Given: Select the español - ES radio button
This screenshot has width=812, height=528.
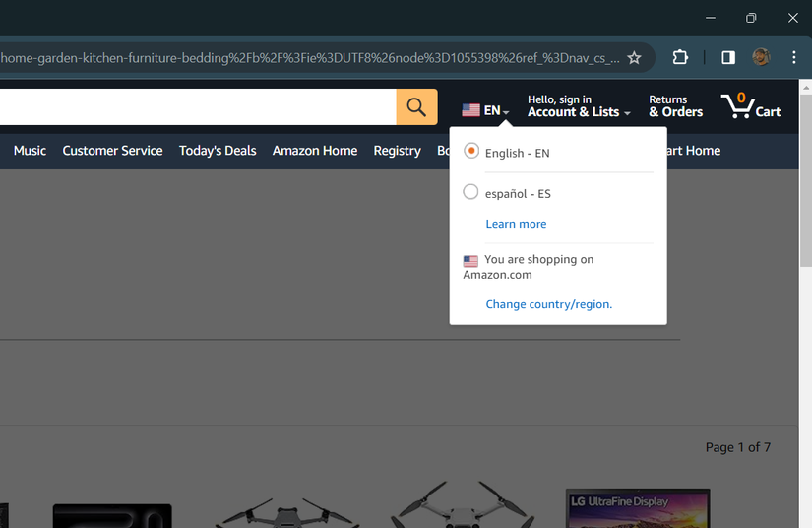Looking at the screenshot, I should 470,192.
